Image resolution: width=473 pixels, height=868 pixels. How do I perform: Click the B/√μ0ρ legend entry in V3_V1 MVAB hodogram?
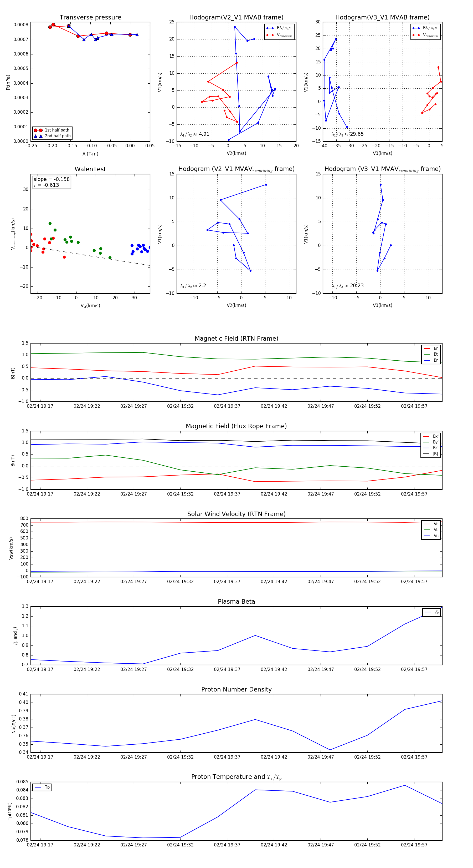coord(425,28)
